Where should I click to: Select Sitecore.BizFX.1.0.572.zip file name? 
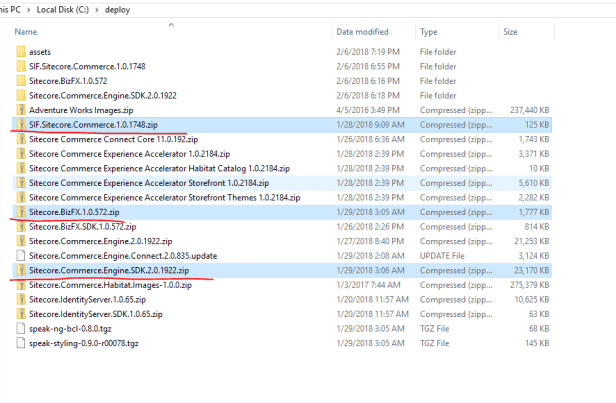tap(74, 212)
